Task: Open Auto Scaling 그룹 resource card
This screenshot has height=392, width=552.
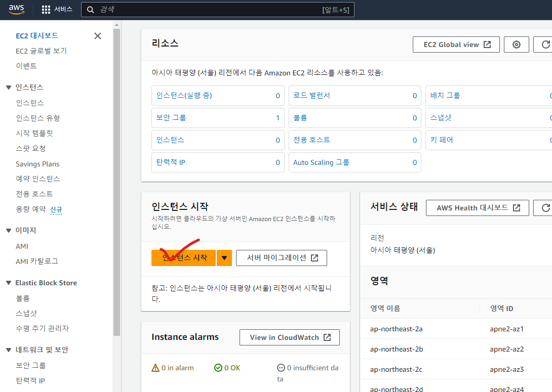Action: tap(355, 162)
